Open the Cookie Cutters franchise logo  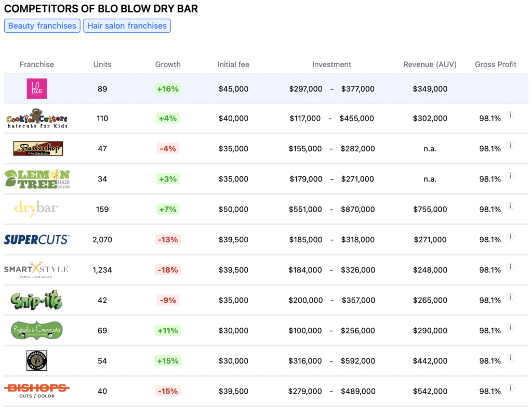pyautogui.click(x=37, y=119)
